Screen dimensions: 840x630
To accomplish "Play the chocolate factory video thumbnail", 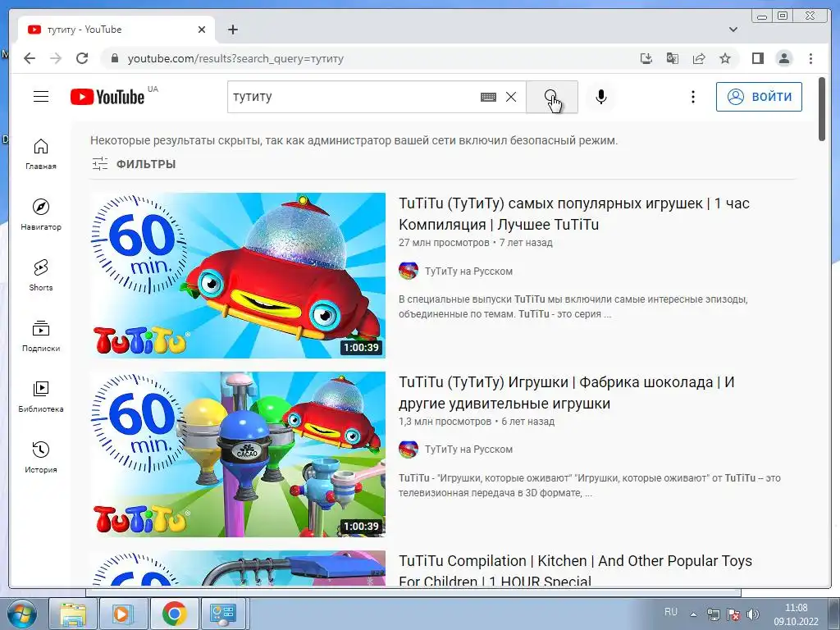I will click(238, 454).
